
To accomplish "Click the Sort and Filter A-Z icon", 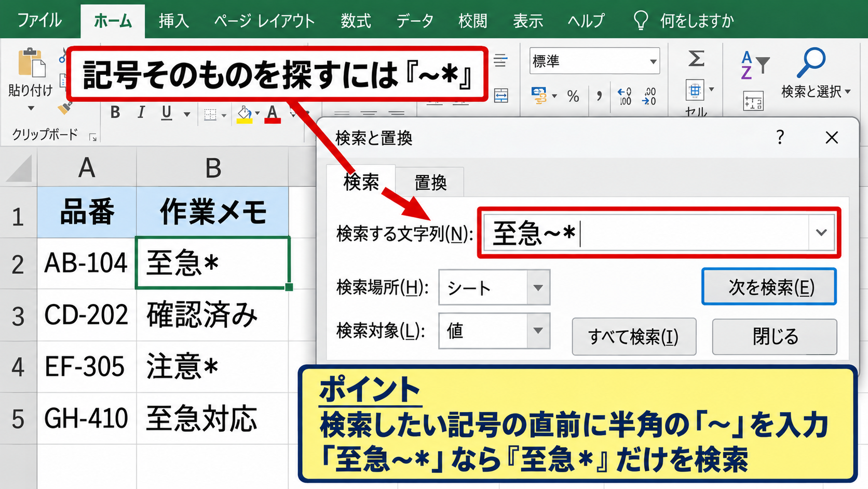I will point(755,65).
